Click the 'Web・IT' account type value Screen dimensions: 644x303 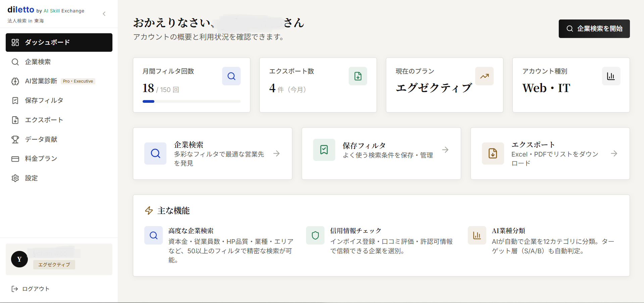546,88
